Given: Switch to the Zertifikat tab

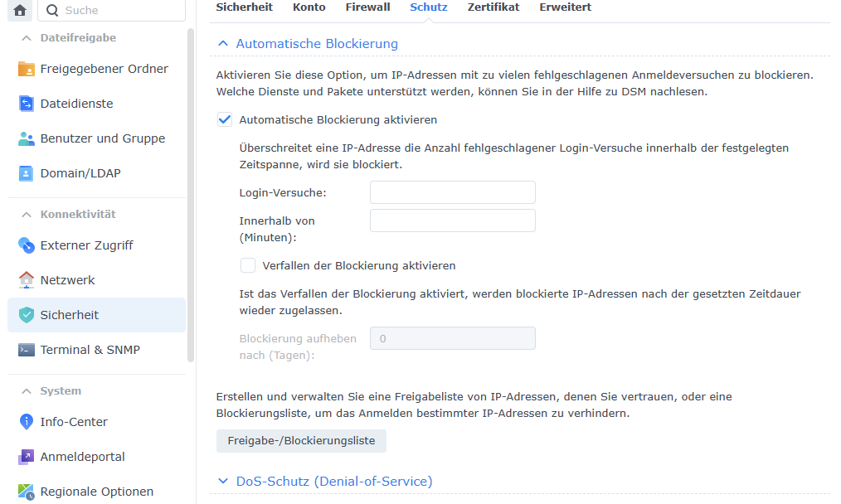Looking at the screenshot, I should [493, 7].
